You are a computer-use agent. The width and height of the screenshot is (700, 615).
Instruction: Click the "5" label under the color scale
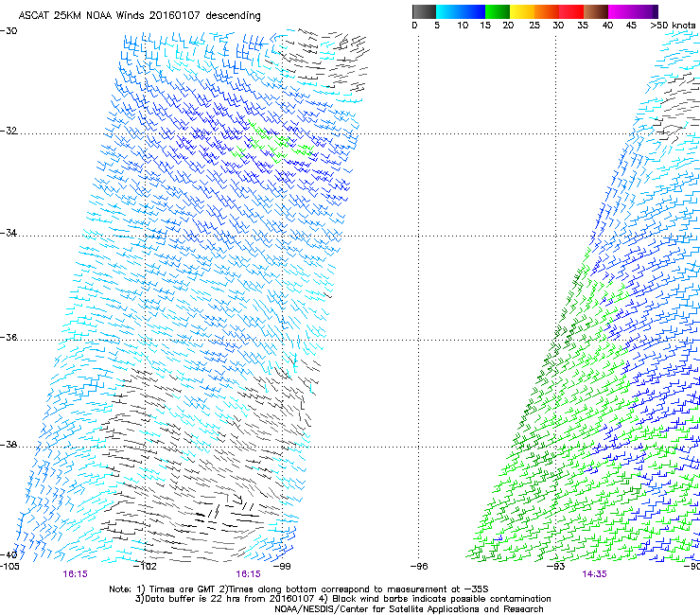click(437, 26)
